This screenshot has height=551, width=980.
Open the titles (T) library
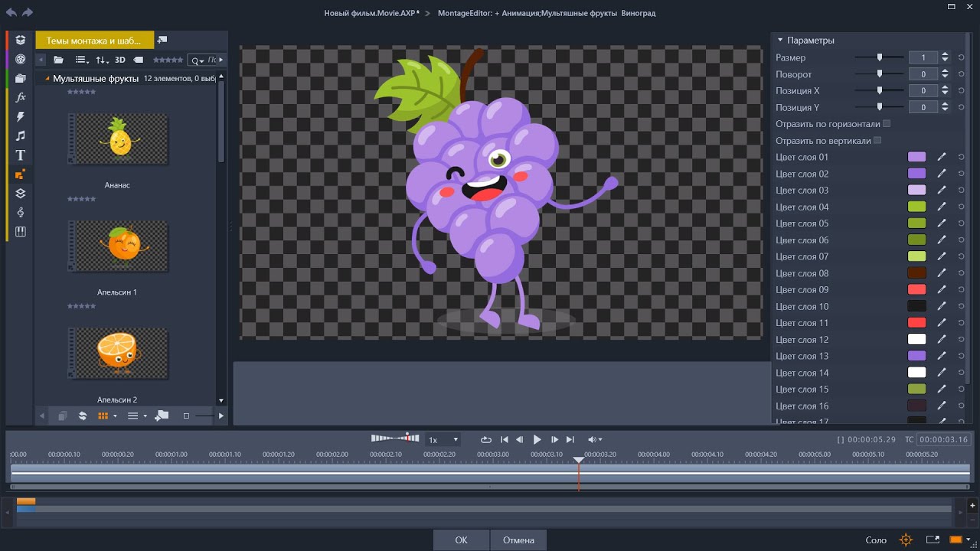click(21, 155)
